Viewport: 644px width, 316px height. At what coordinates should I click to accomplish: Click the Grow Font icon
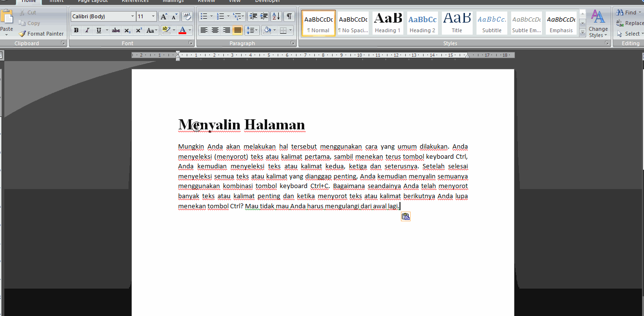click(x=164, y=17)
